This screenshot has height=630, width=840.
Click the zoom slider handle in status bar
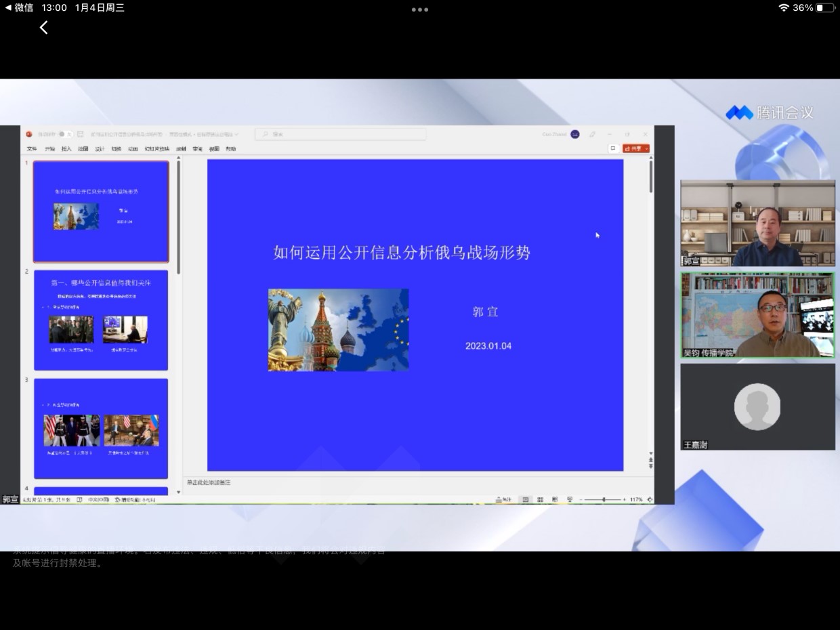tap(604, 499)
